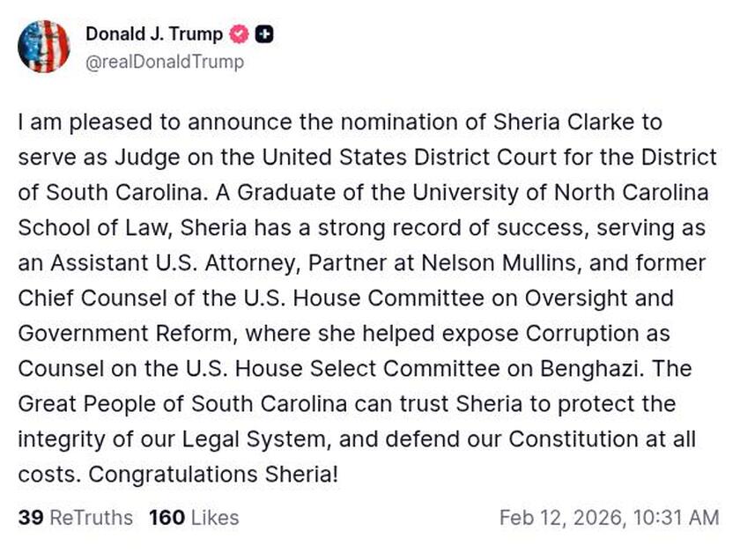The image size is (740, 560).
Task: Open the @realDonaldTrump handle link
Action: [165, 62]
